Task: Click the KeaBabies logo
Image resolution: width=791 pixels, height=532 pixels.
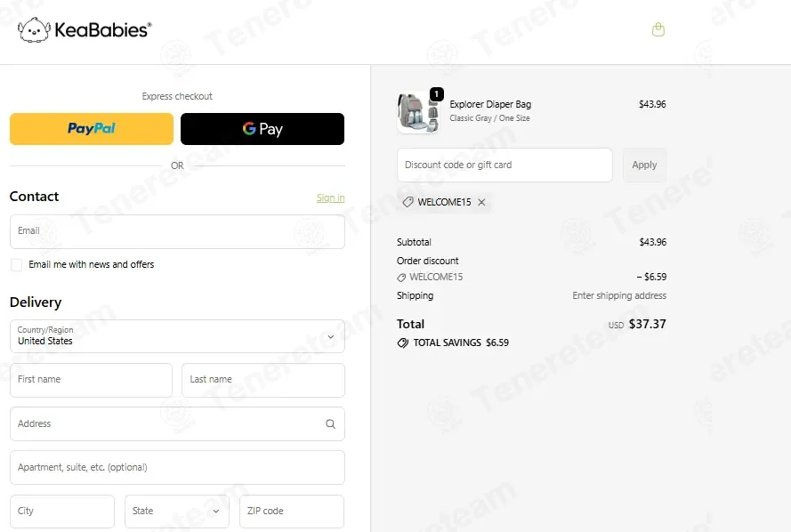Action: pyautogui.click(x=85, y=29)
